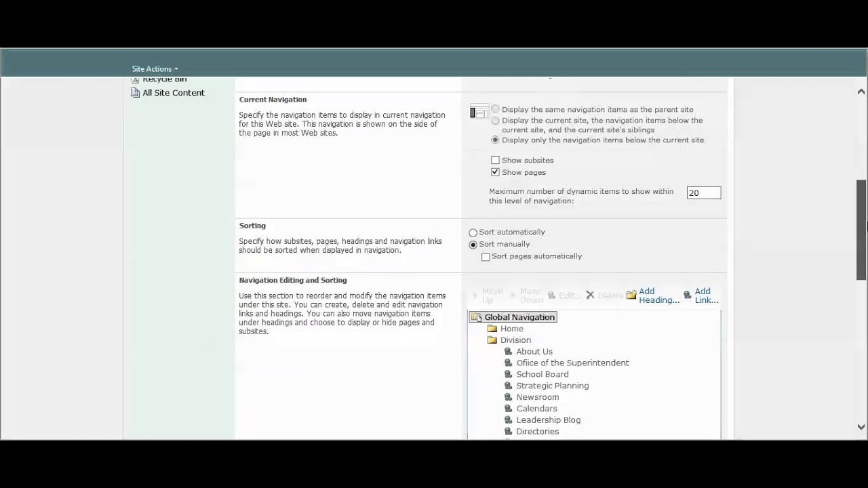Select Display the same navigation items as parent site

pos(495,109)
